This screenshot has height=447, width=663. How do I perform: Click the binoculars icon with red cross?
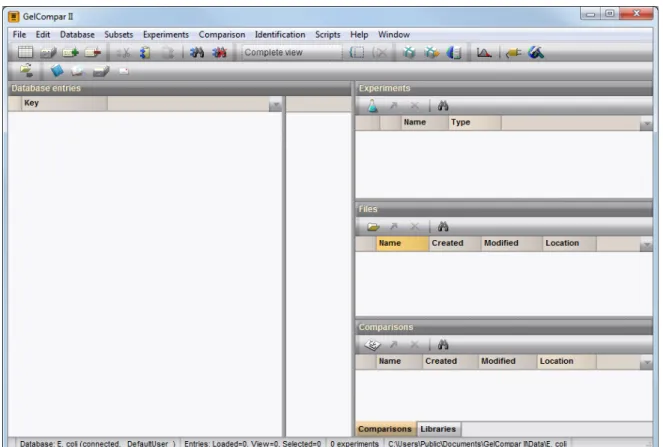coord(219,52)
